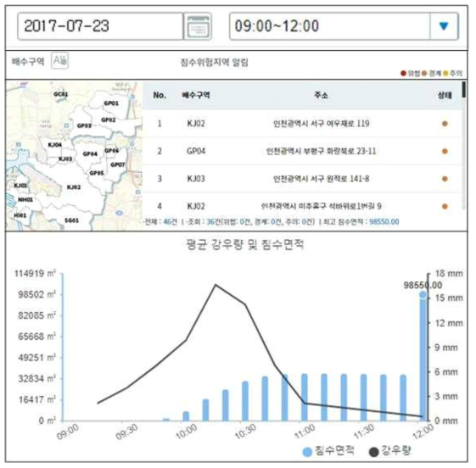476x468 pixels.
Task: Click status dot in row 1
Action: click(445, 124)
